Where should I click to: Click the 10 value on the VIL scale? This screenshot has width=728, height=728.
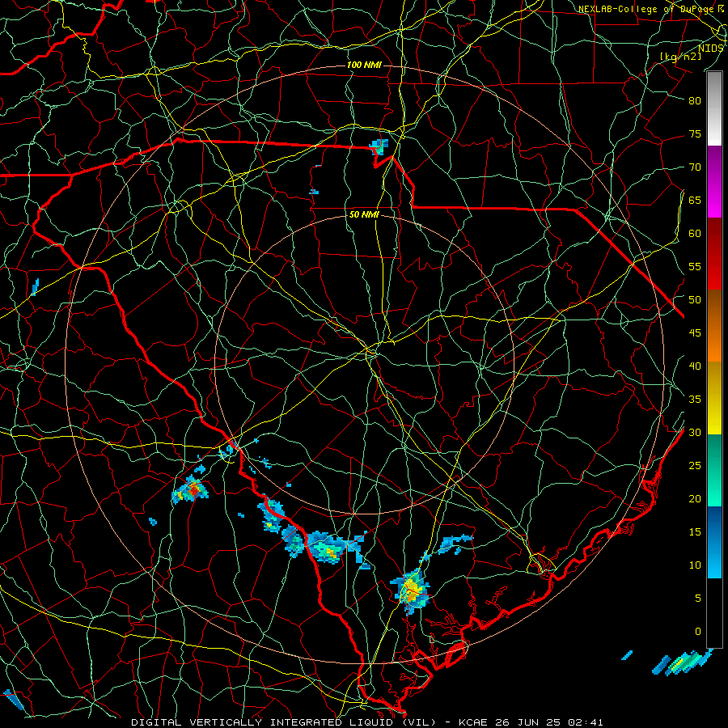point(695,565)
